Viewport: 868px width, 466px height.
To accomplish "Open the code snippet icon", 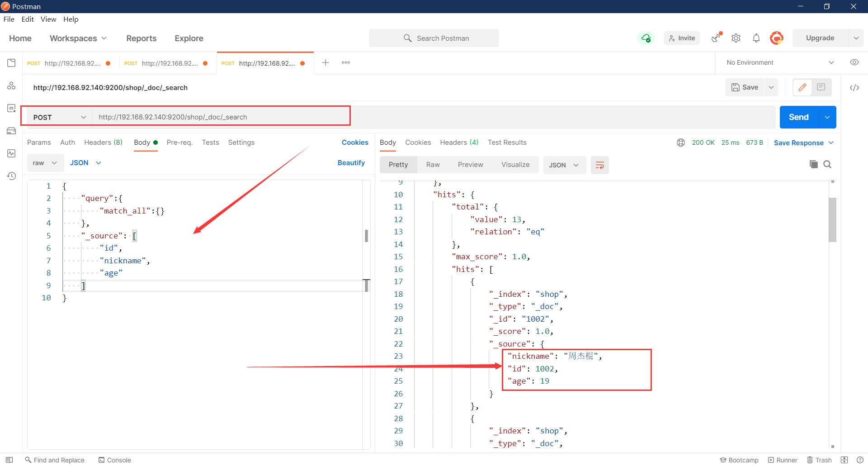I will [x=854, y=88].
